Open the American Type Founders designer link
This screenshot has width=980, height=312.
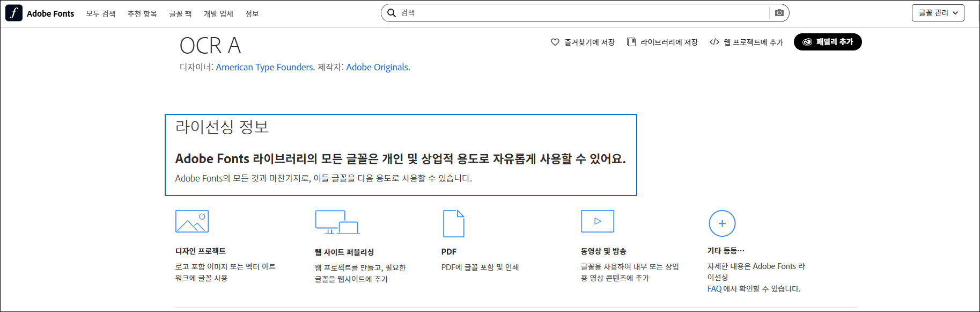point(265,67)
